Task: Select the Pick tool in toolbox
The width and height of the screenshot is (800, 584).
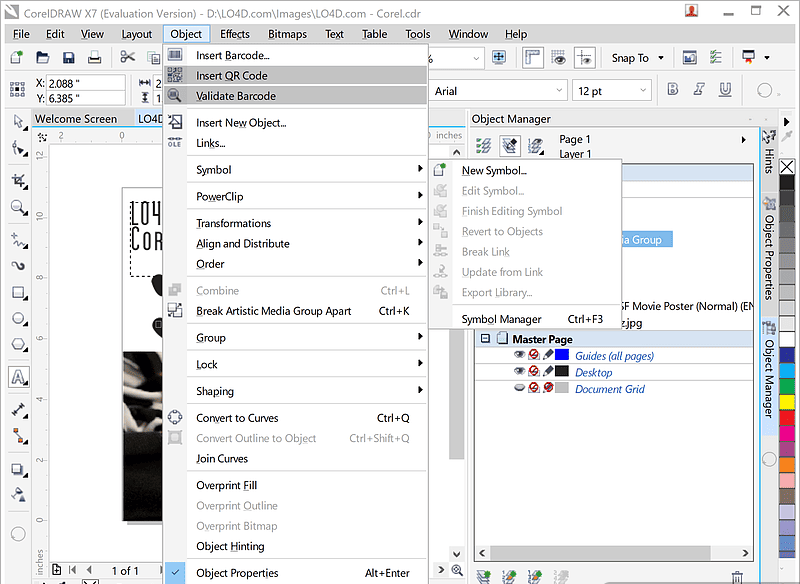Action: [x=19, y=122]
